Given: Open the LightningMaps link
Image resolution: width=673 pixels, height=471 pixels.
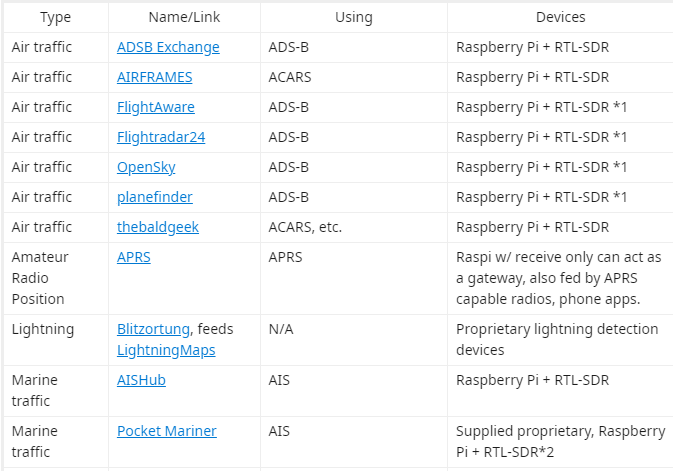Looking at the screenshot, I should (x=166, y=350).
